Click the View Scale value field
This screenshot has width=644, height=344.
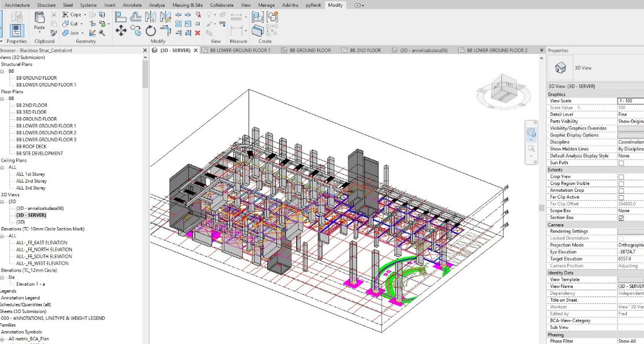[631, 101]
